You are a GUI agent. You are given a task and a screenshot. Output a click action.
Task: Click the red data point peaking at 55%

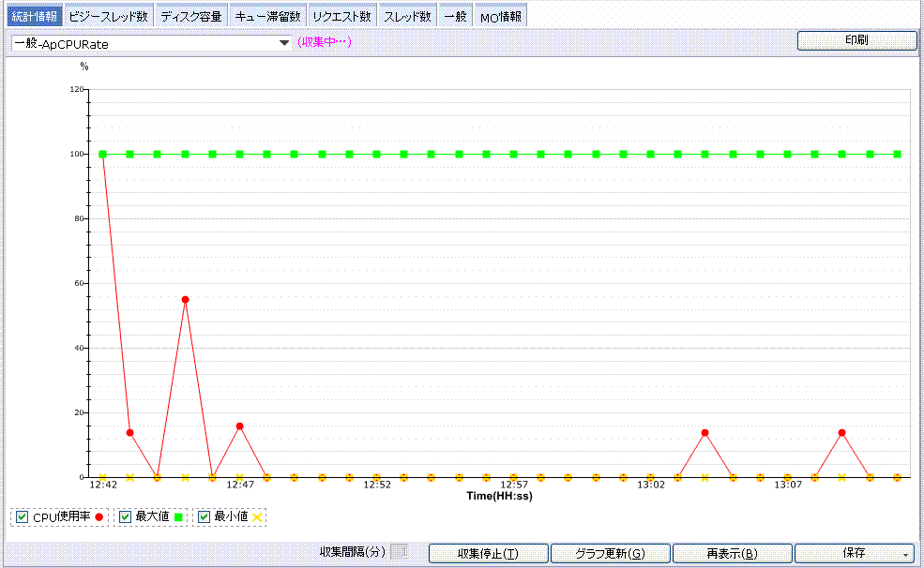(x=185, y=300)
